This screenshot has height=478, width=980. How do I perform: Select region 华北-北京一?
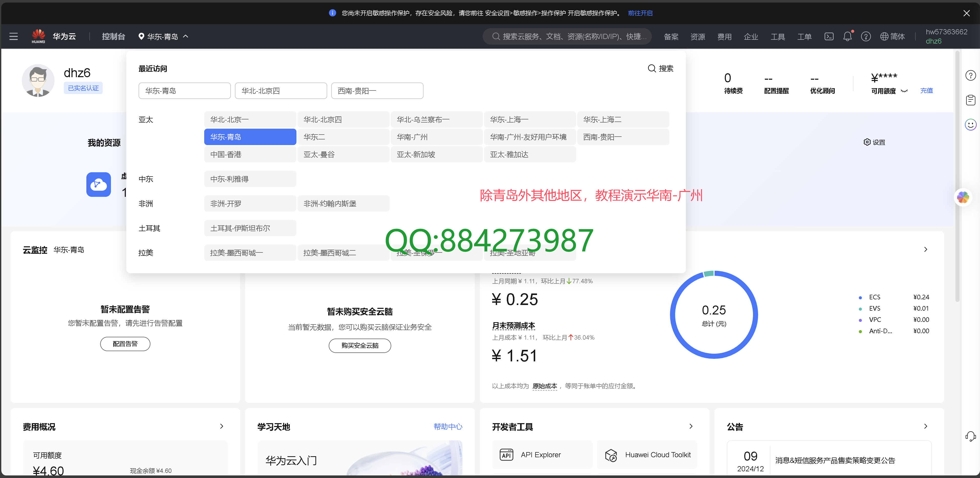click(x=250, y=119)
